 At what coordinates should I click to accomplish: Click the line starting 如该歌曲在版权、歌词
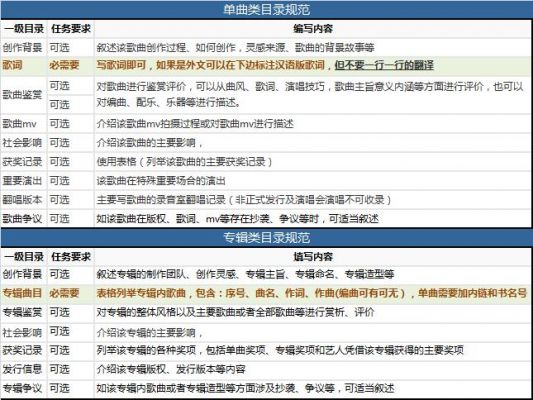pyautogui.click(x=238, y=219)
